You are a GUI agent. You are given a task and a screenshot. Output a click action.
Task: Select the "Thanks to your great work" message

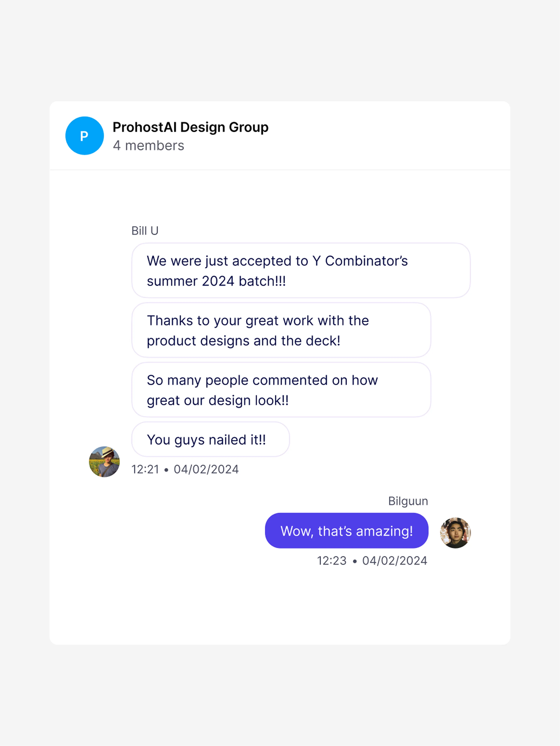point(281,330)
